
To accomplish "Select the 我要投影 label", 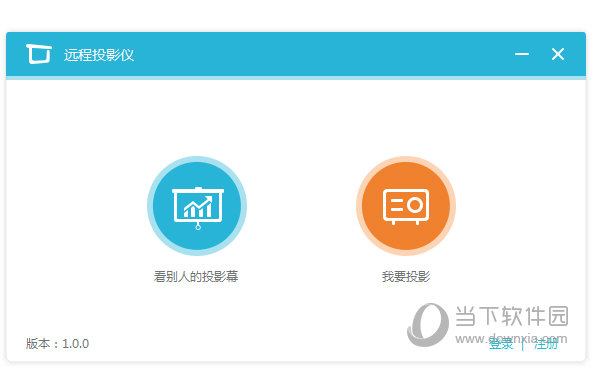I will pyautogui.click(x=406, y=277).
